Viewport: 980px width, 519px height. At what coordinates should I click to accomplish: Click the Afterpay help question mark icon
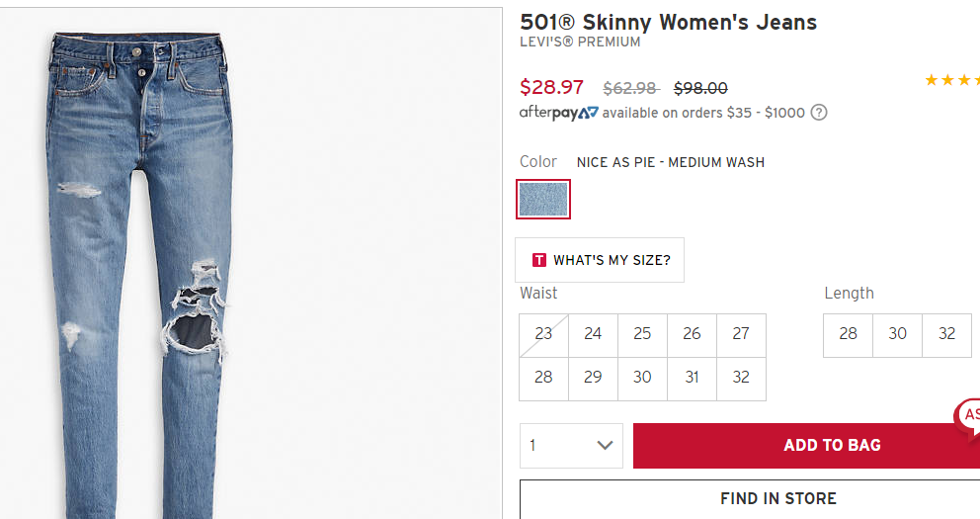coord(819,113)
